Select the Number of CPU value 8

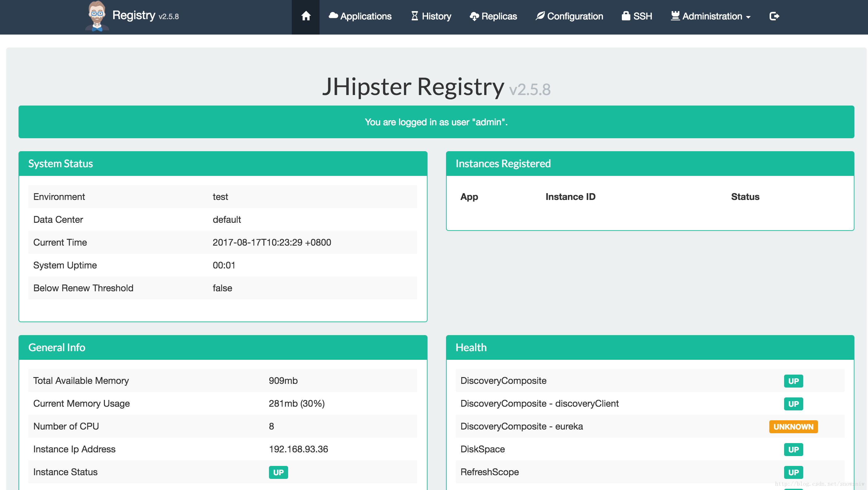point(271,426)
